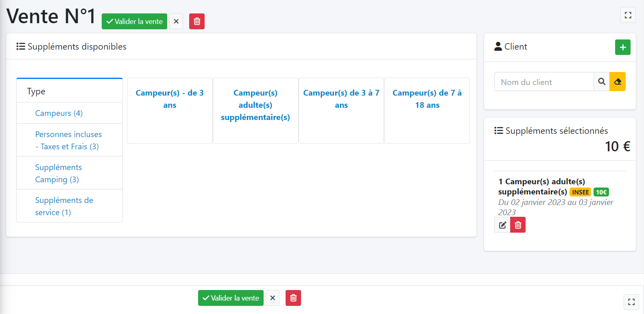Image resolution: width=644 pixels, height=314 pixels.
Task: Click the magnifier search icon for client name
Action: [602, 82]
